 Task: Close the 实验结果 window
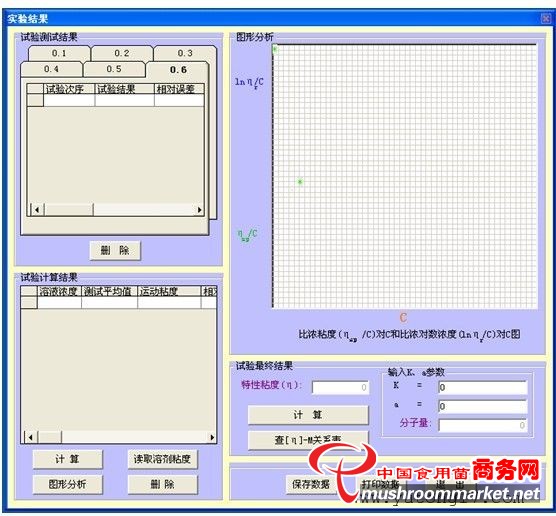tap(545, 18)
